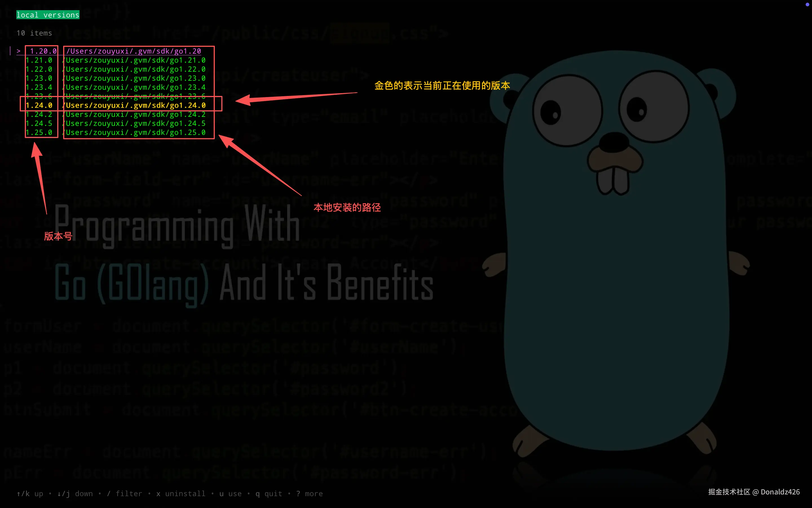Click the path ending in go1.24.2

(134, 115)
